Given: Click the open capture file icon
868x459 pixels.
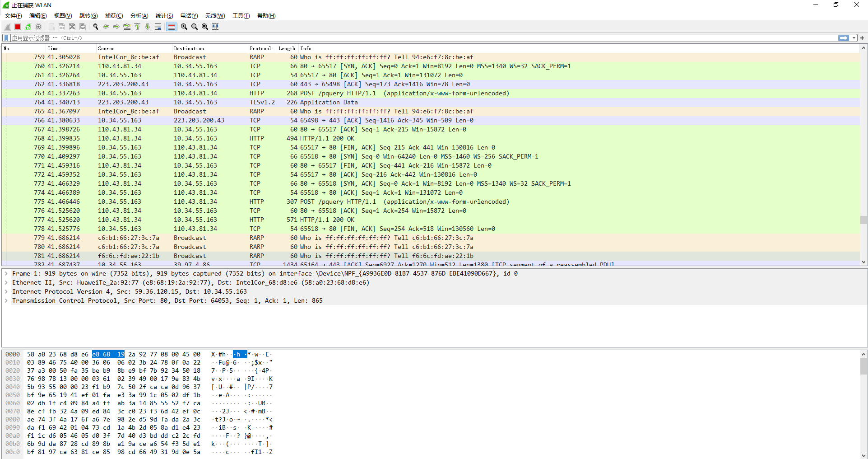Looking at the screenshot, I should click(x=51, y=27).
